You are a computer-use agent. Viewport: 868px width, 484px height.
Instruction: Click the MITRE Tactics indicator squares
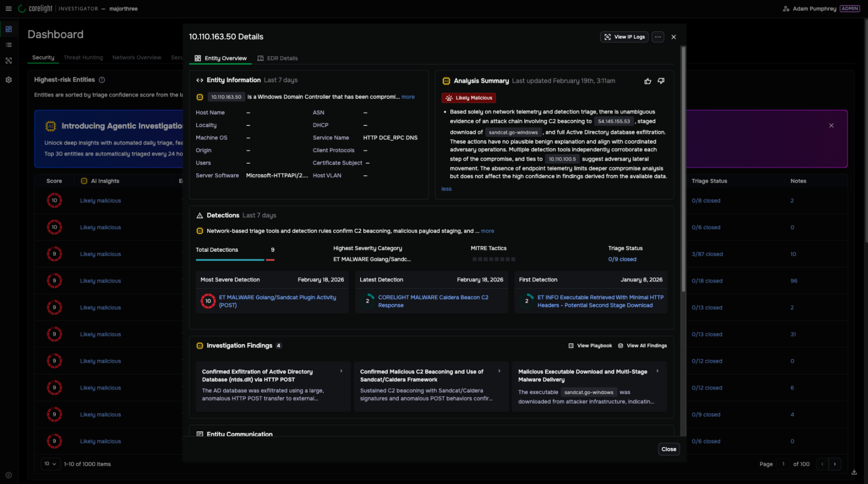coord(493,260)
